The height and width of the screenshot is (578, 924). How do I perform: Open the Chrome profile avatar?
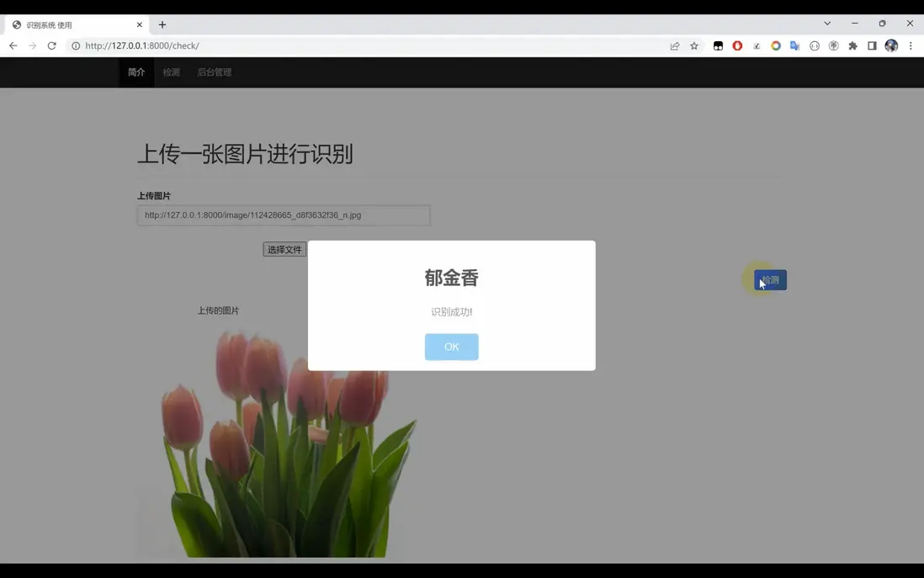coord(891,45)
